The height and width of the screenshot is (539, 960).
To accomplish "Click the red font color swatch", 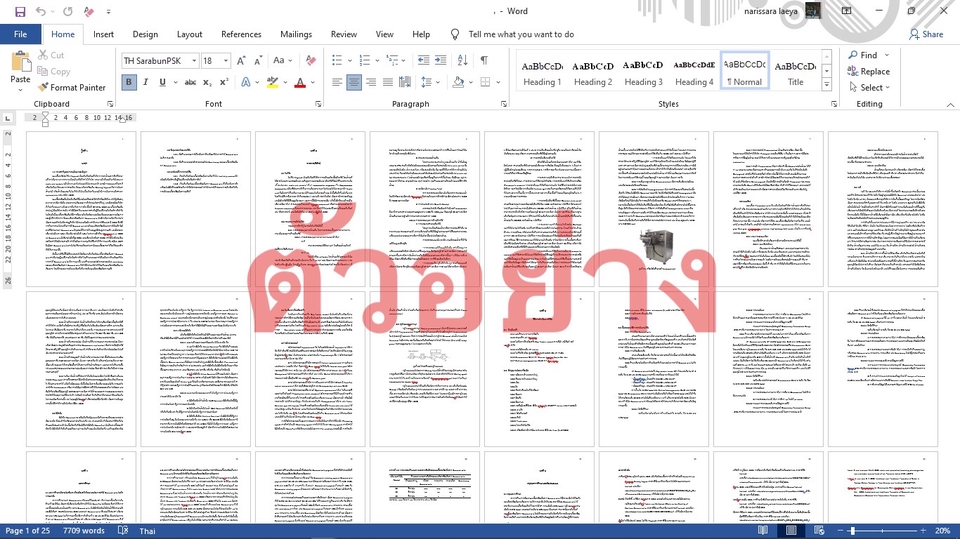I will click(300, 82).
